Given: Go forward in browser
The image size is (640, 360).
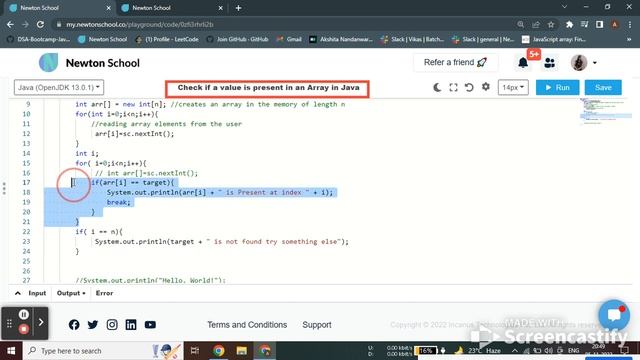Looking at the screenshot, I should [25, 24].
